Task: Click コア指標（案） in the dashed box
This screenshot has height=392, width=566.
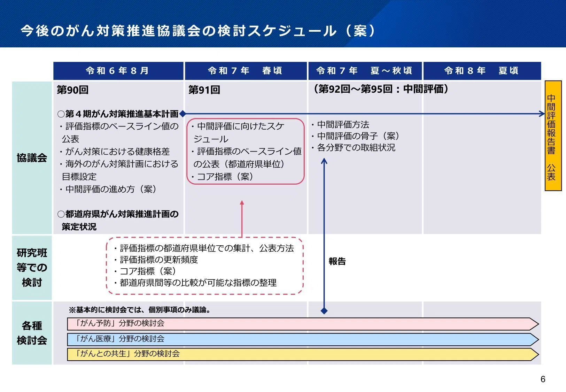Action: [145, 271]
